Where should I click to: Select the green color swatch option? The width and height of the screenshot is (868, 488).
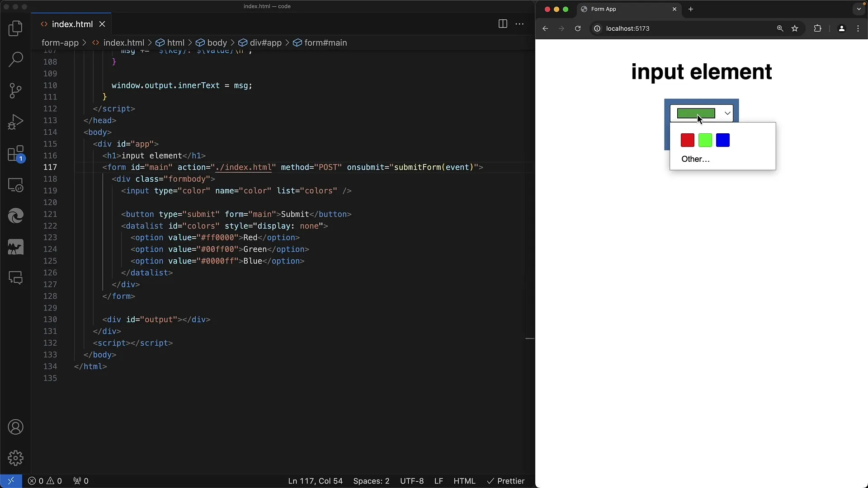tap(705, 140)
